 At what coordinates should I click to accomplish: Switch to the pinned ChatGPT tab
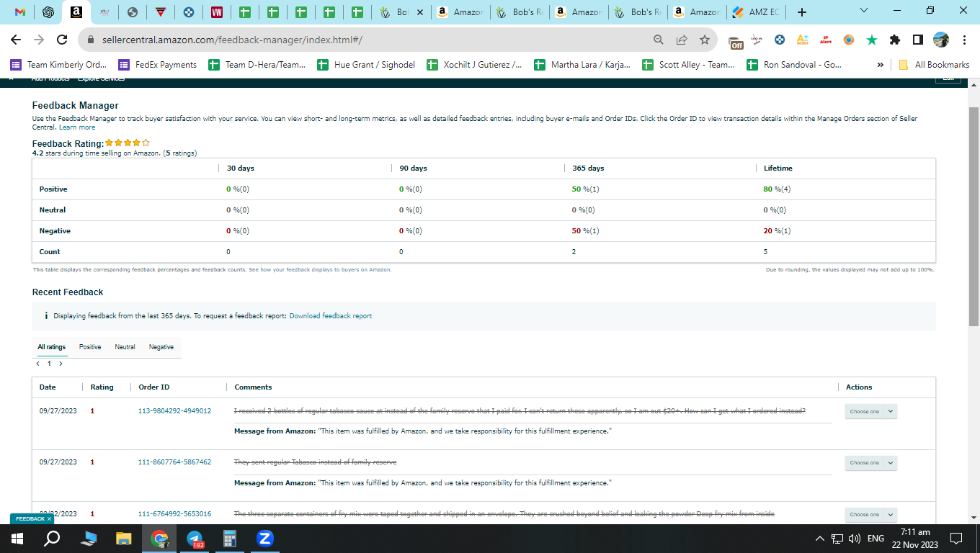coord(48,12)
